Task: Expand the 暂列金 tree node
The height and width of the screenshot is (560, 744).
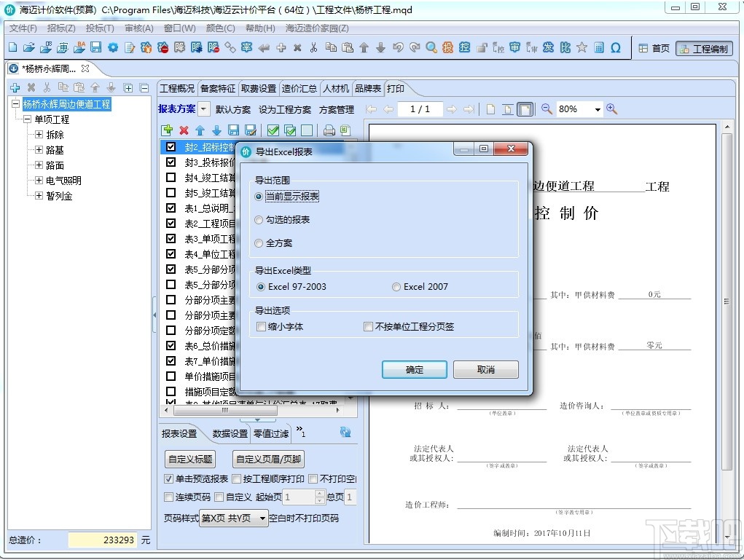Action: [39, 195]
